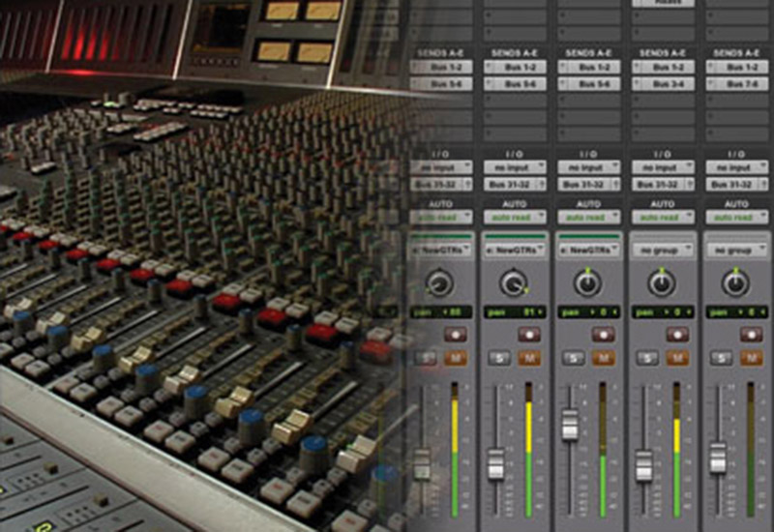This screenshot has width=774, height=532.
Task: Open the 'e: NewGTRs' group menu, second strip
Action: (x=515, y=251)
